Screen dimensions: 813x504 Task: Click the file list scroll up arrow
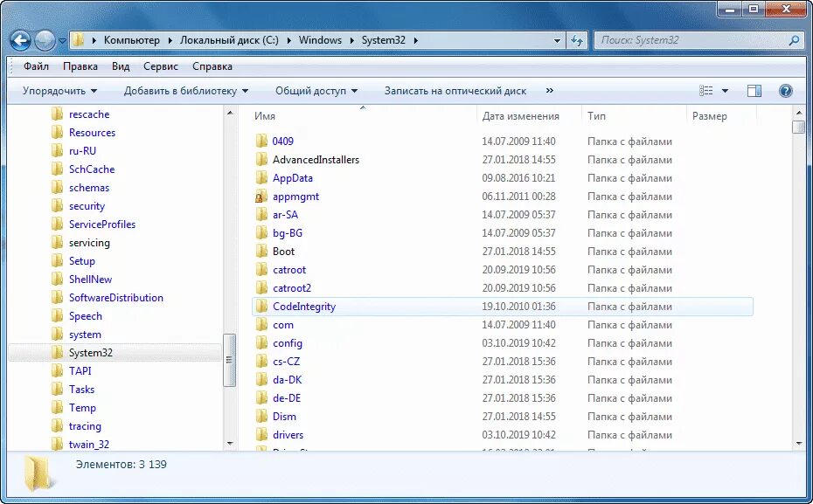point(799,112)
